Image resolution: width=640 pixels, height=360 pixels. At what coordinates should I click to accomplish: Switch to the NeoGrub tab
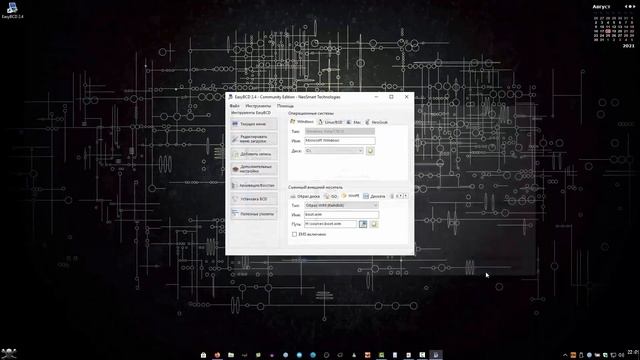(x=376, y=122)
